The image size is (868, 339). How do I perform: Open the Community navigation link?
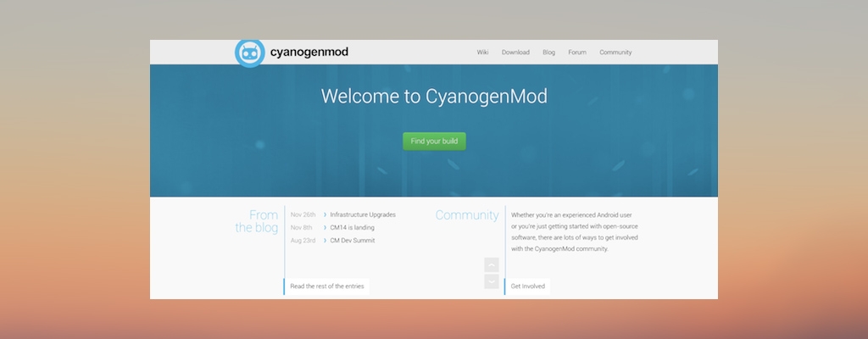[x=615, y=52]
